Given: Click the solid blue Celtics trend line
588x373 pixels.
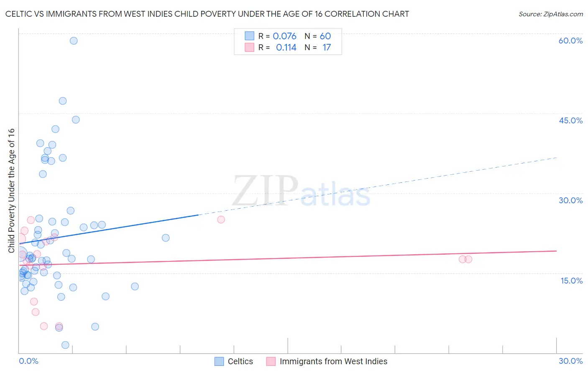Looking at the screenshot, I should 109,229.
